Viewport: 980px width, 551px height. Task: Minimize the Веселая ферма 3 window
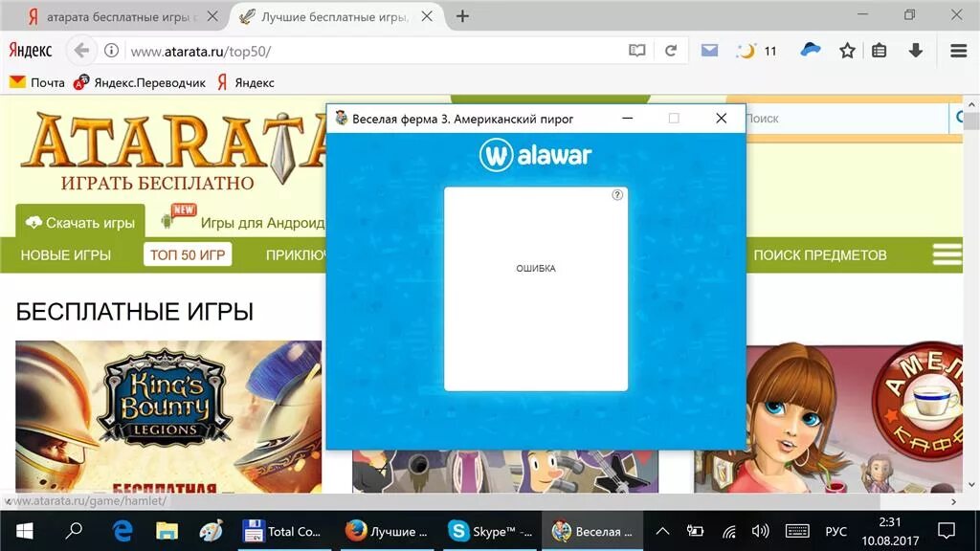(x=628, y=118)
